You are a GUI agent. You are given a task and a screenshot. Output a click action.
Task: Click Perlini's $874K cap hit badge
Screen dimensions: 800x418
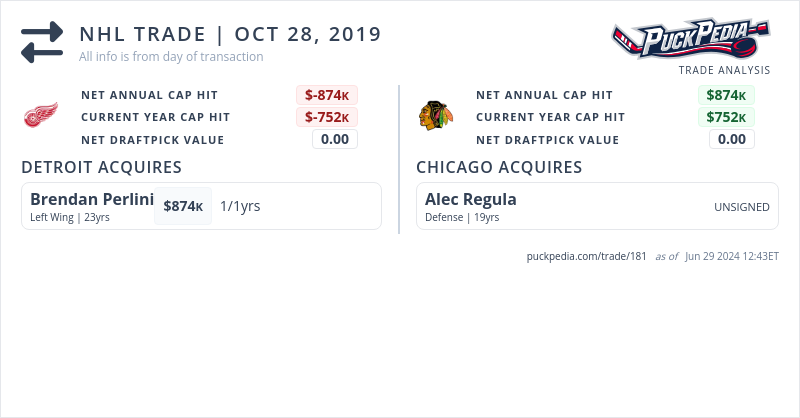(183, 206)
